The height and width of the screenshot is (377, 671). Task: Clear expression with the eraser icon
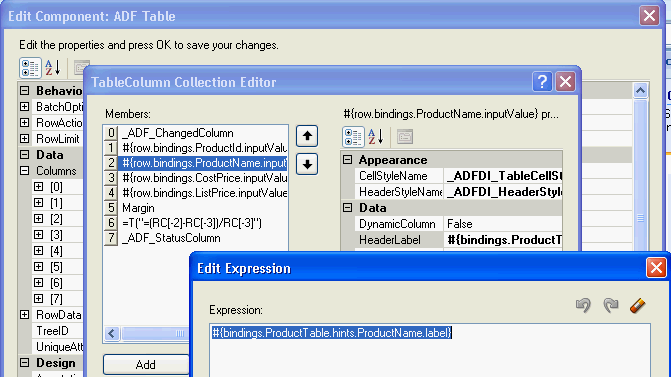637,306
